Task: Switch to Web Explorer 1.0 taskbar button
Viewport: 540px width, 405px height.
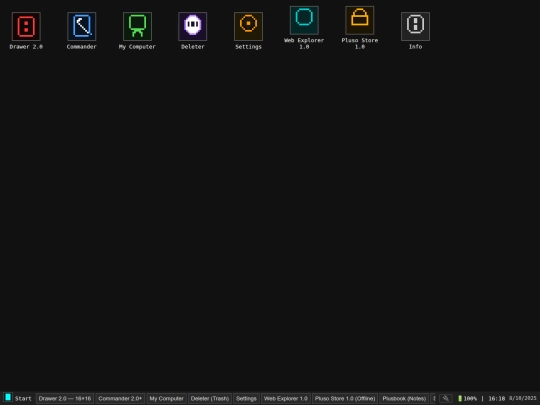Action: [286, 398]
